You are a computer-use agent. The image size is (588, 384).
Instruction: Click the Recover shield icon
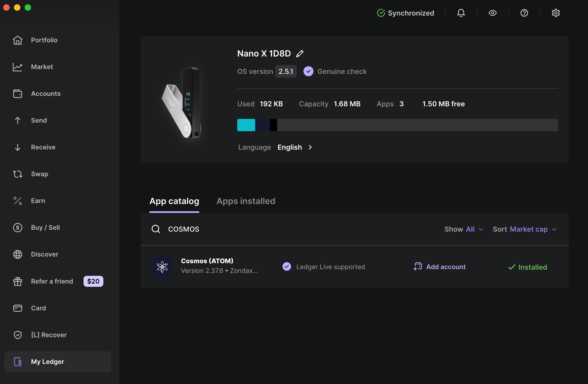click(x=18, y=335)
